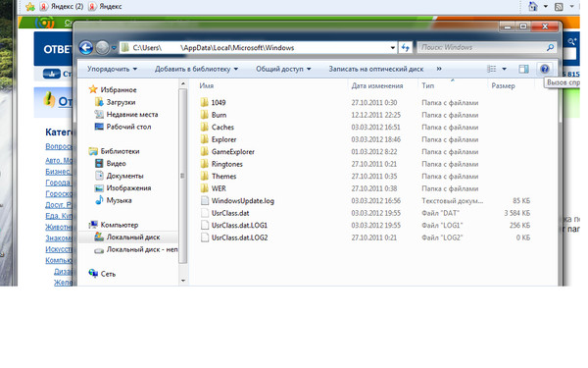Click the '3 584 КБ' size cell

pyautogui.click(x=517, y=213)
